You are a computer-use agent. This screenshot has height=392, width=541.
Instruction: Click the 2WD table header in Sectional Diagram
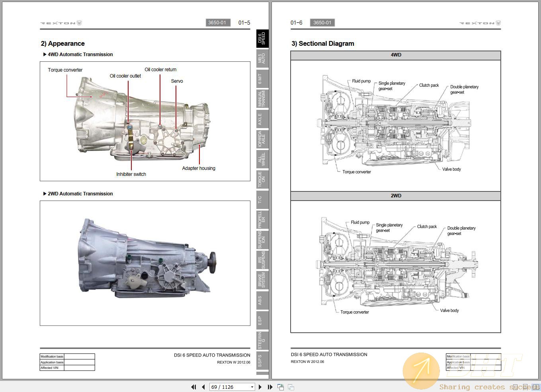(396, 196)
